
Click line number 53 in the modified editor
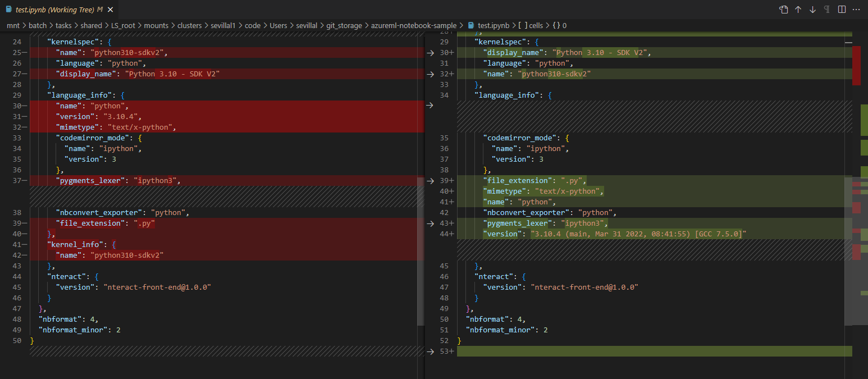(x=445, y=351)
